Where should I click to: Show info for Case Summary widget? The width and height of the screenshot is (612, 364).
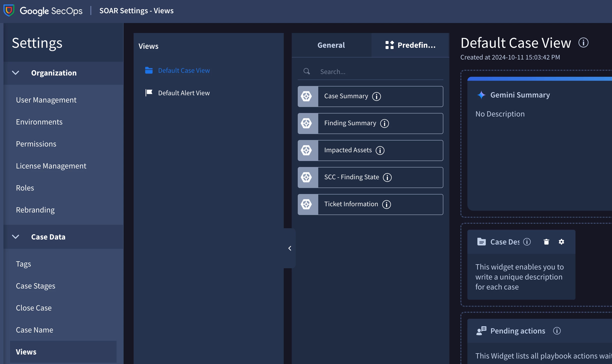point(377,96)
